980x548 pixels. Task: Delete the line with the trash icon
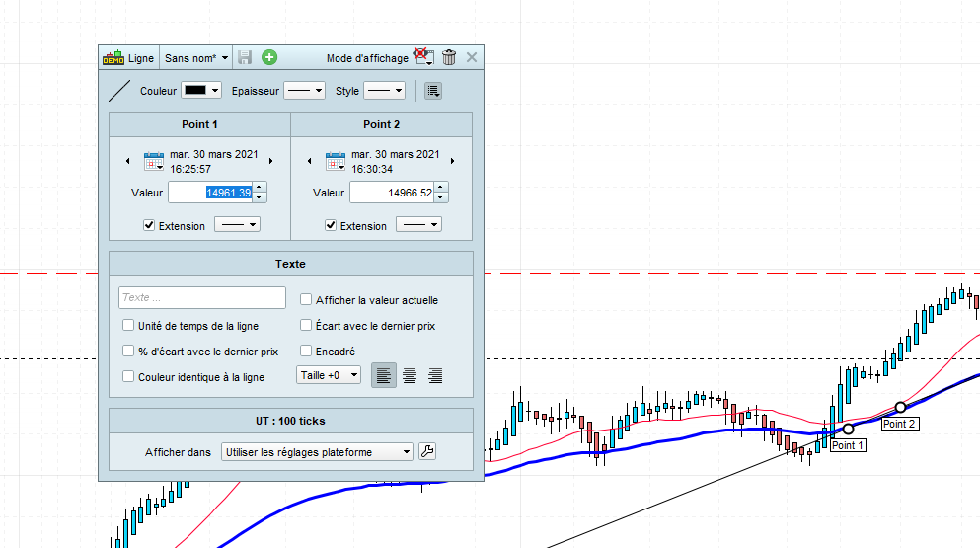[449, 57]
